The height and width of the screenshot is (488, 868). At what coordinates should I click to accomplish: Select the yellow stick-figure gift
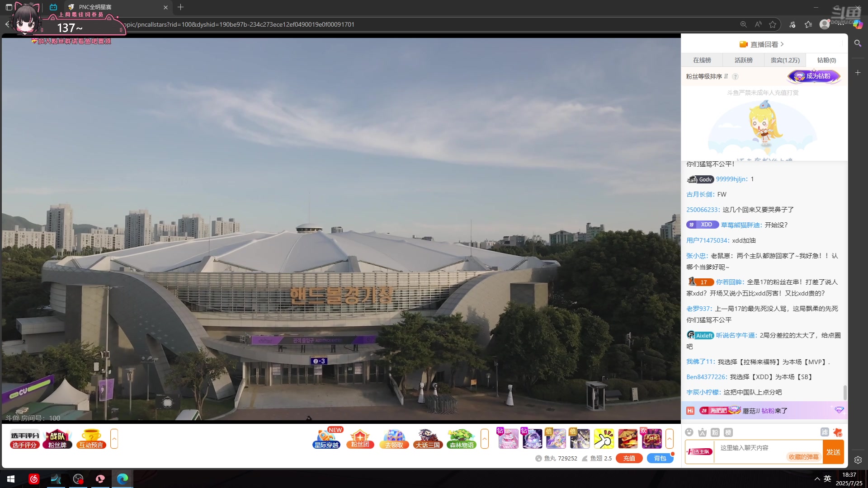[604, 438]
